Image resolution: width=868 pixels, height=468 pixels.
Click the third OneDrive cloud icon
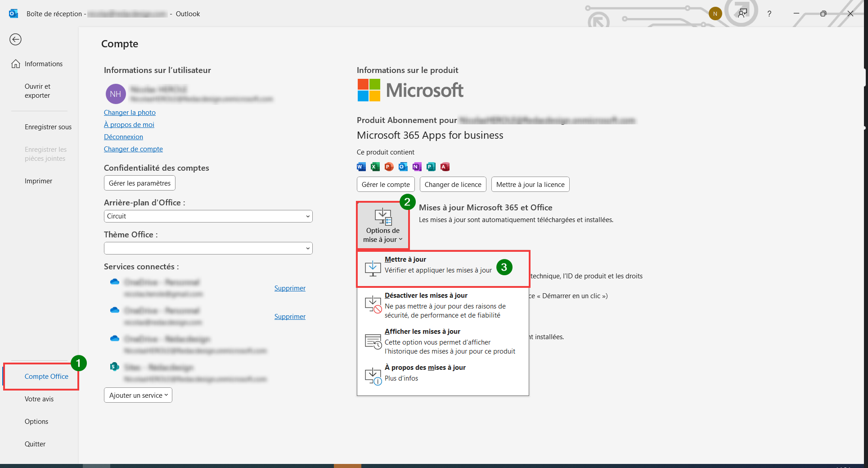[x=115, y=339]
